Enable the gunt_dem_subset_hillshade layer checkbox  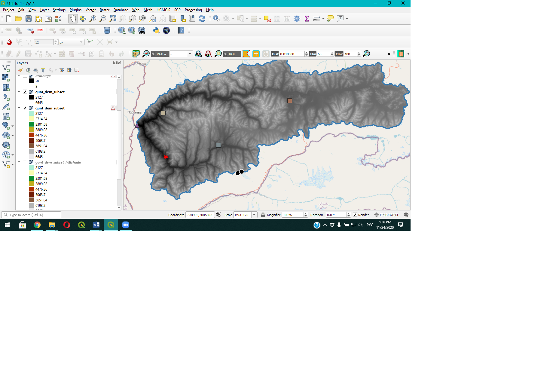[25, 162]
